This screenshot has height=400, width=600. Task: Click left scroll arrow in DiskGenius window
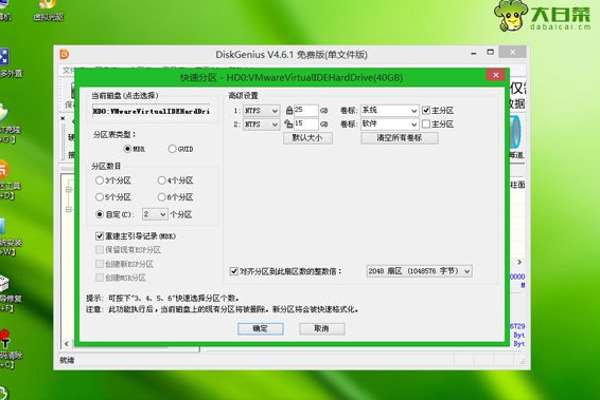click(67, 343)
